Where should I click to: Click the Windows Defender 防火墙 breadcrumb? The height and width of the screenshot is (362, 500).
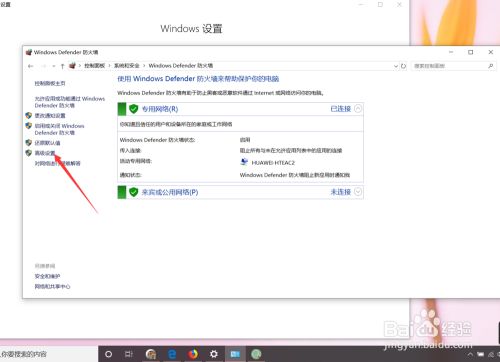pyautogui.click(x=181, y=66)
